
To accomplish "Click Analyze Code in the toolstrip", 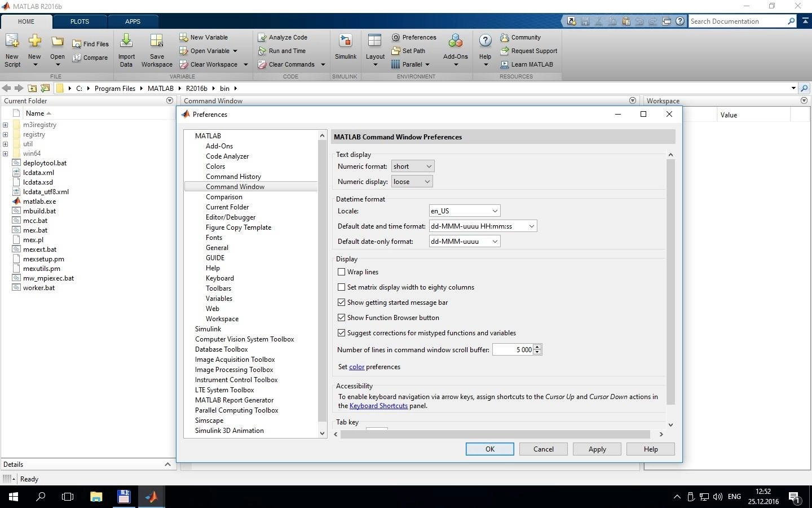I will coord(283,37).
